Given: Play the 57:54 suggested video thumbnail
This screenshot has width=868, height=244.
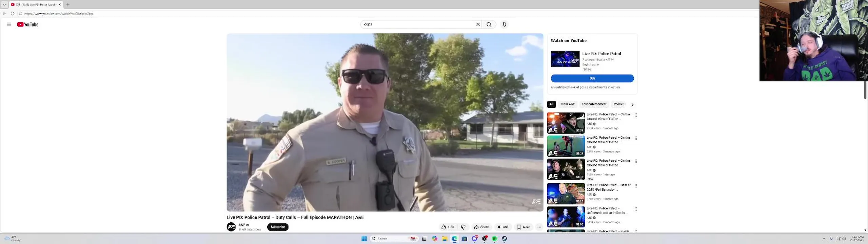Looking at the screenshot, I should pyautogui.click(x=566, y=123).
